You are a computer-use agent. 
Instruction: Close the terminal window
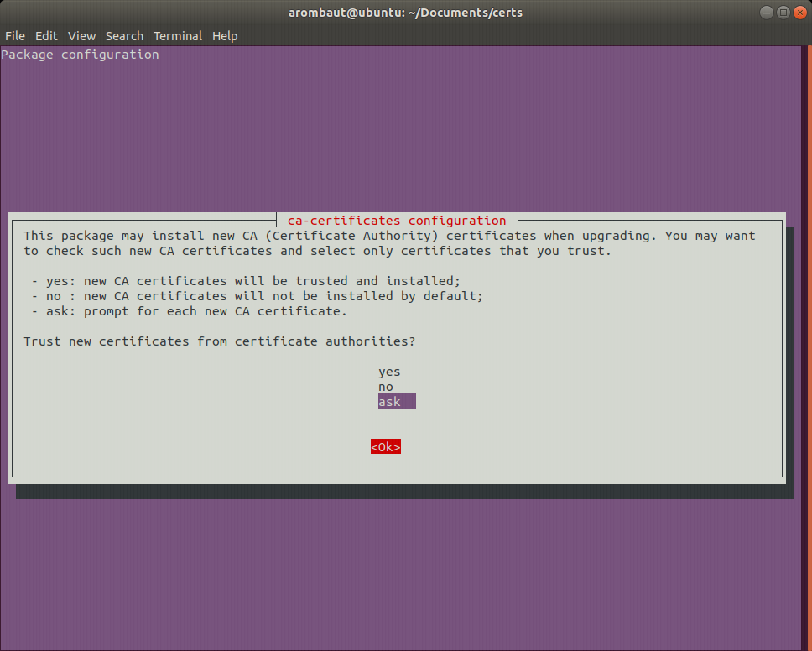799,13
